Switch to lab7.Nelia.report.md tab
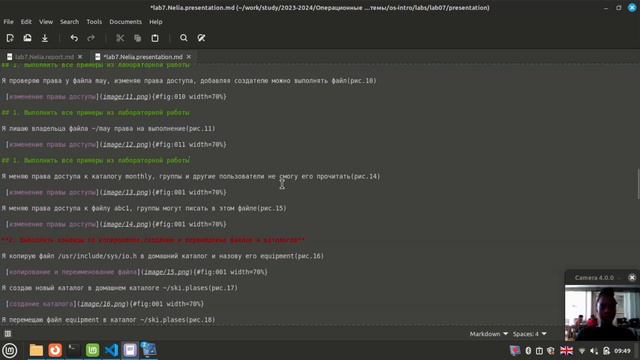Screen dimensions: 640x360 coord(44,57)
